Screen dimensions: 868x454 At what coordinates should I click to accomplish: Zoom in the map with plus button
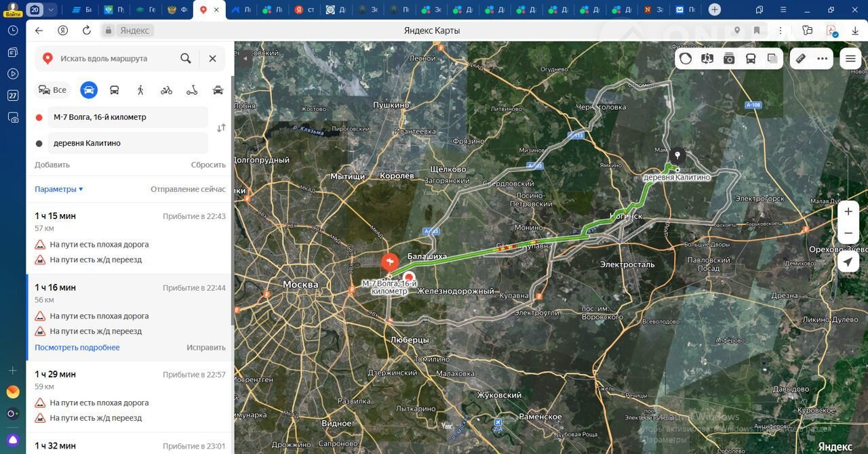click(x=848, y=211)
